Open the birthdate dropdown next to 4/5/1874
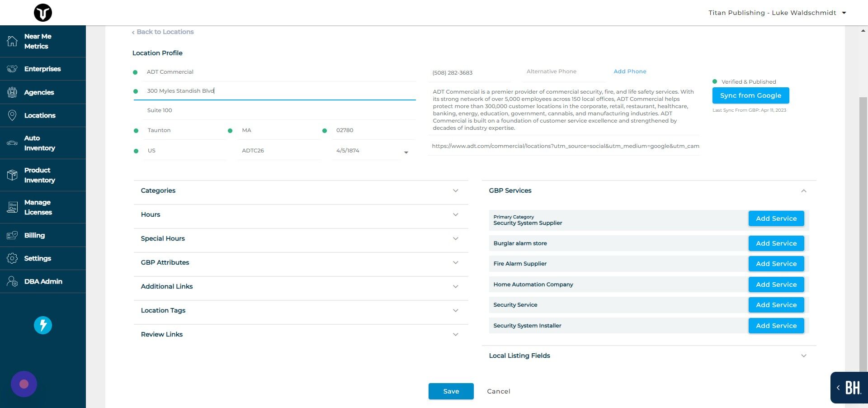 point(406,152)
